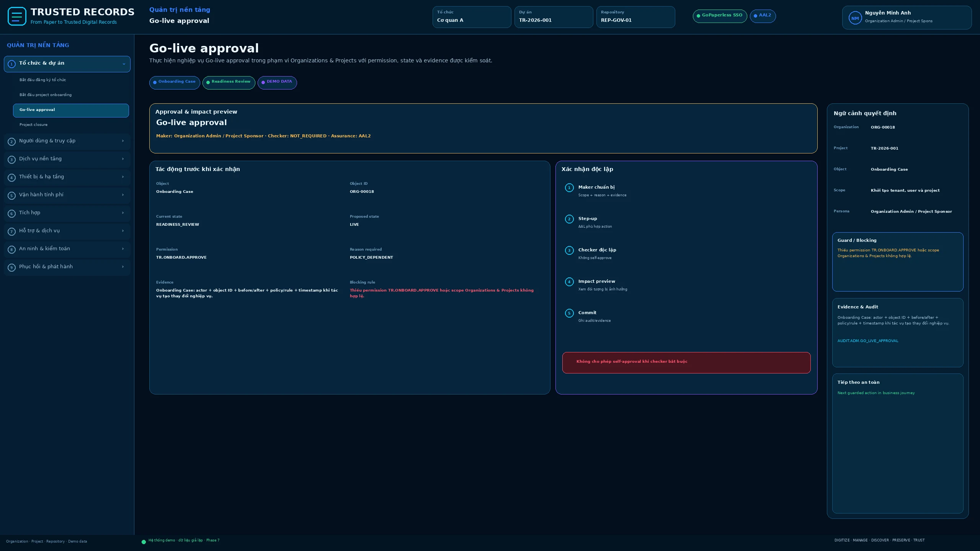Expand Vận hành tính phí chevron
The image size is (980, 551).
tap(123, 195)
